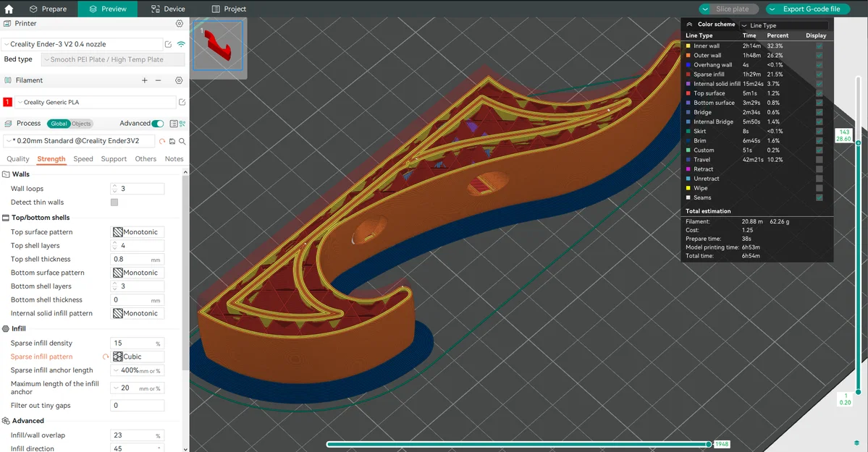Click the Slice plate button
The image size is (868, 452).
pos(733,9)
